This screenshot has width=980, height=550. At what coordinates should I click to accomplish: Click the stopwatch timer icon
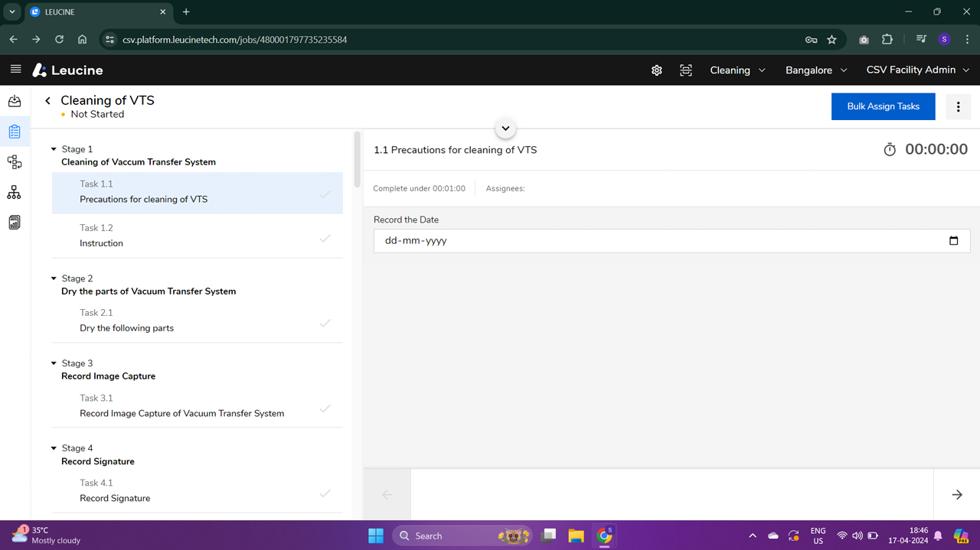(890, 150)
